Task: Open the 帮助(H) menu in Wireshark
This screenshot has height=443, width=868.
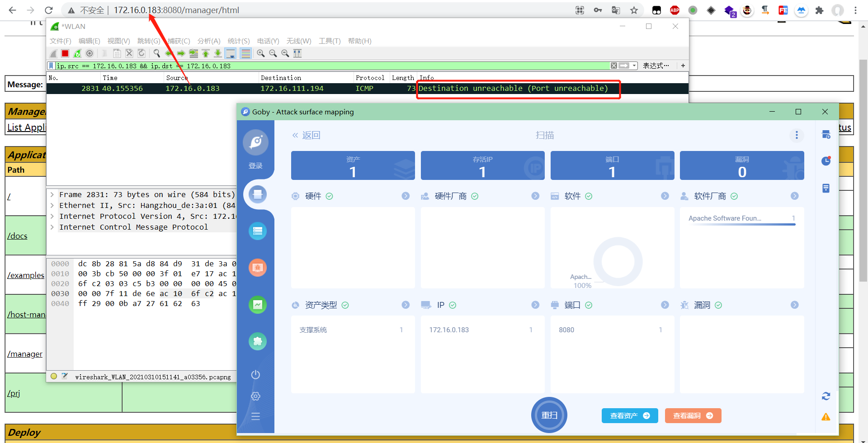Action: (x=360, y=41)
